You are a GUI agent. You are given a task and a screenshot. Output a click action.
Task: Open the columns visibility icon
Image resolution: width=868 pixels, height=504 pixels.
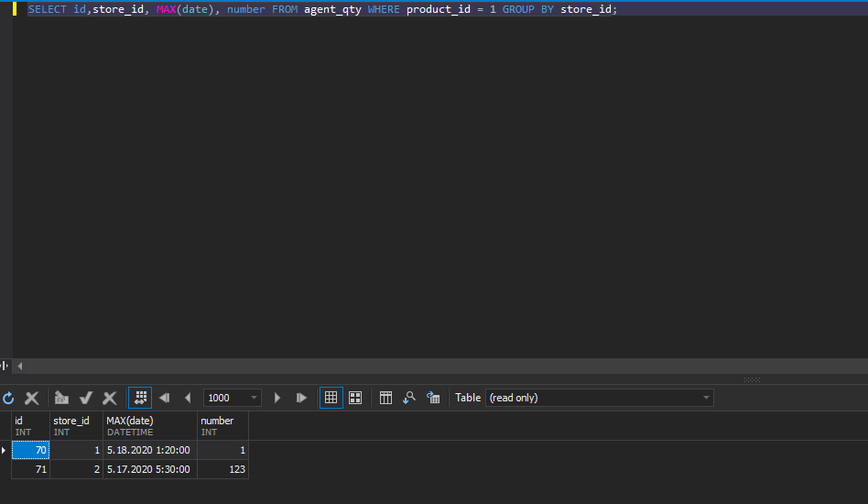coord(385,398)
